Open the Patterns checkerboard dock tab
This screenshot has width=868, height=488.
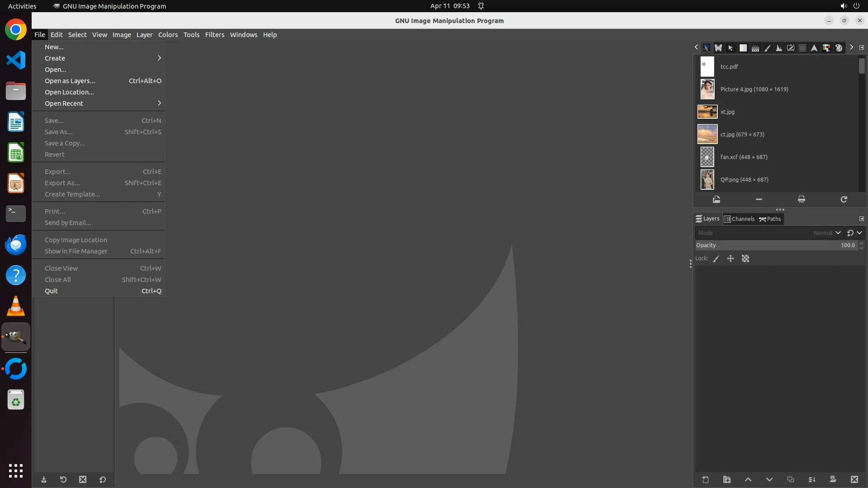[x=755, y=47]
